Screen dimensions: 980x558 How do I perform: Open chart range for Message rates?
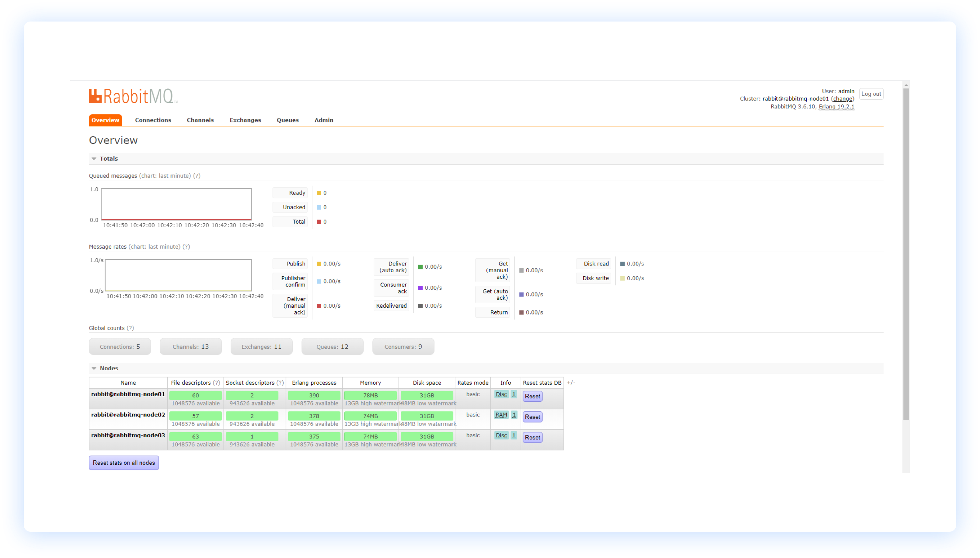click(155, 247)
